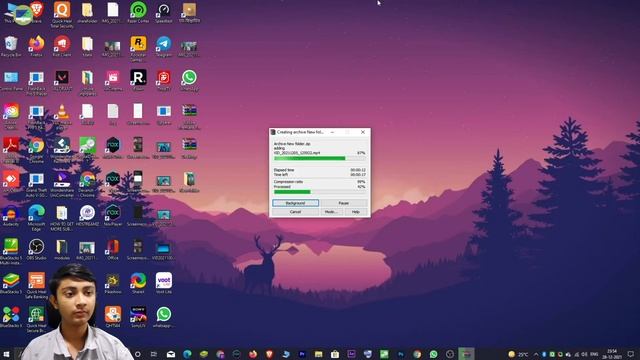Open WhatsApp shortcut beside the red F icon

(189, 80)
